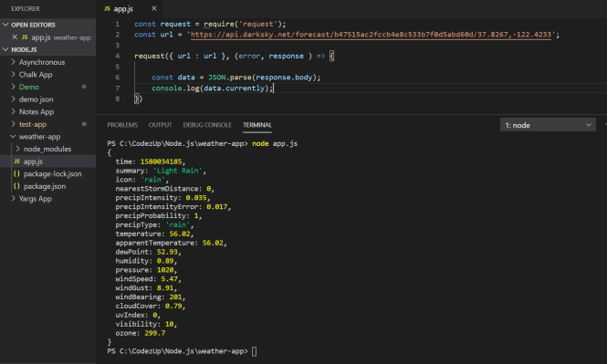Click the green modified dot on Demo

point(84,87)
